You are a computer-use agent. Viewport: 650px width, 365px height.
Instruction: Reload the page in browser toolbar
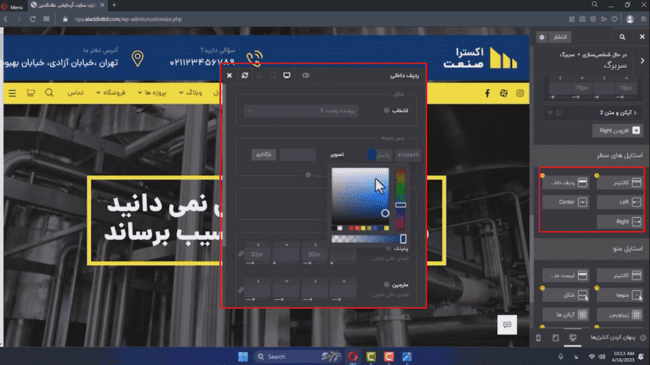(x=33, y=19)
